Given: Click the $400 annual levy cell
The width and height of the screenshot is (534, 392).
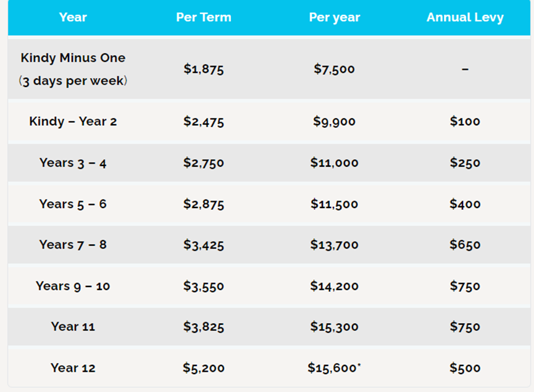Looking at the screenshot, I should coord(465,204).
